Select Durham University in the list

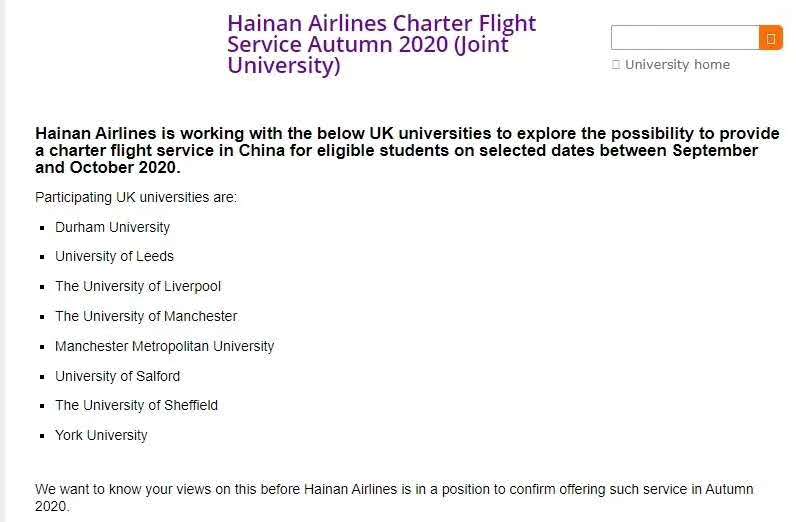coord(112,227)
